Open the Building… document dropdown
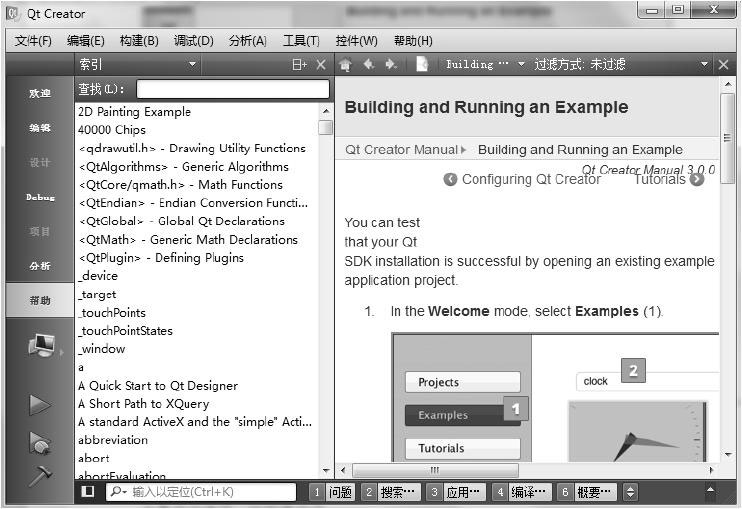Viewport: 742px width, 509px height. coord(485,64)
